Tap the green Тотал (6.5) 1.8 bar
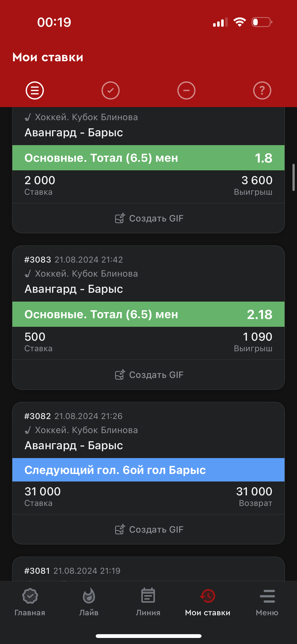Image resolution: width=297 pixels, height=644 pixels. 149,158
